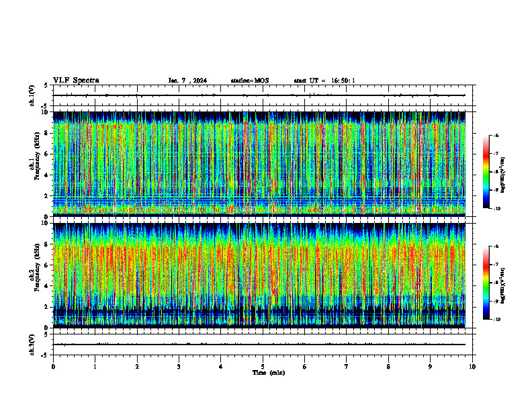Image resolution: width=532 pixels, height=411 pixels.
Task: Click the "4" kHz tick on ch.2 axis
Action: 48,286
